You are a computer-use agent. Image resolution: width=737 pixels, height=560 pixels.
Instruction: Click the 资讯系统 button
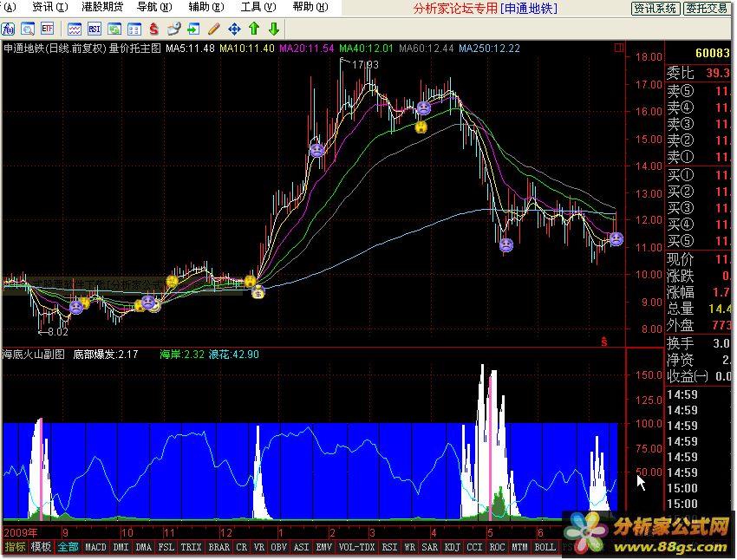[x=655, y=9]
